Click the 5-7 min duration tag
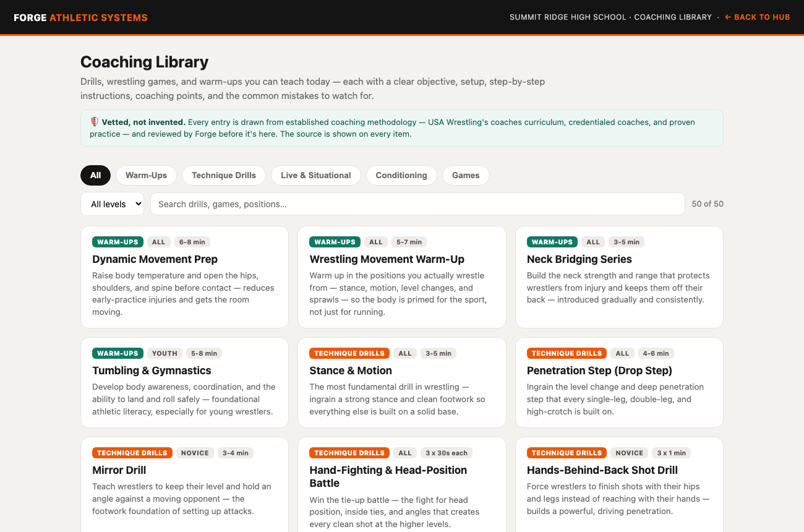 coord(409,242)
